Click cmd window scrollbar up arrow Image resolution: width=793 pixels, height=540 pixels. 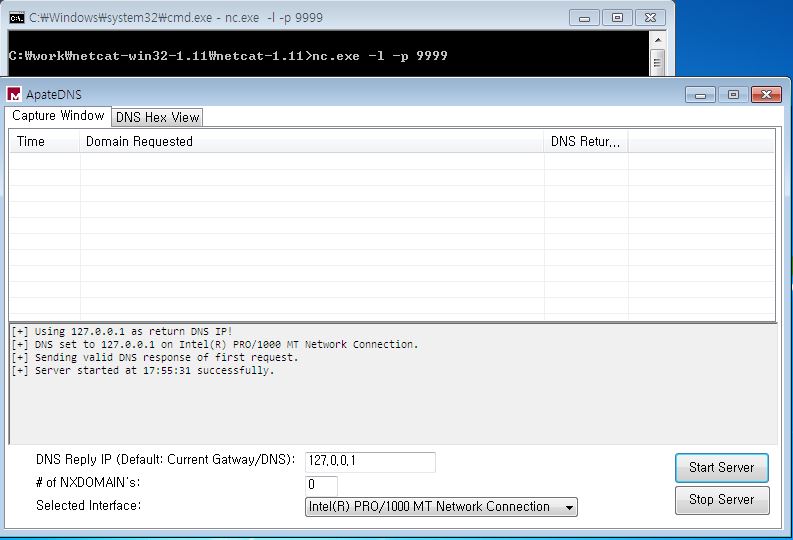(x=657, y=40)
